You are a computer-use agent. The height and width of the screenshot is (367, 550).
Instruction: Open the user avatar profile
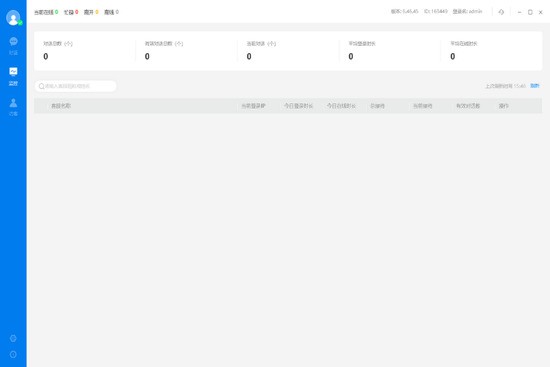coord(13,18)
